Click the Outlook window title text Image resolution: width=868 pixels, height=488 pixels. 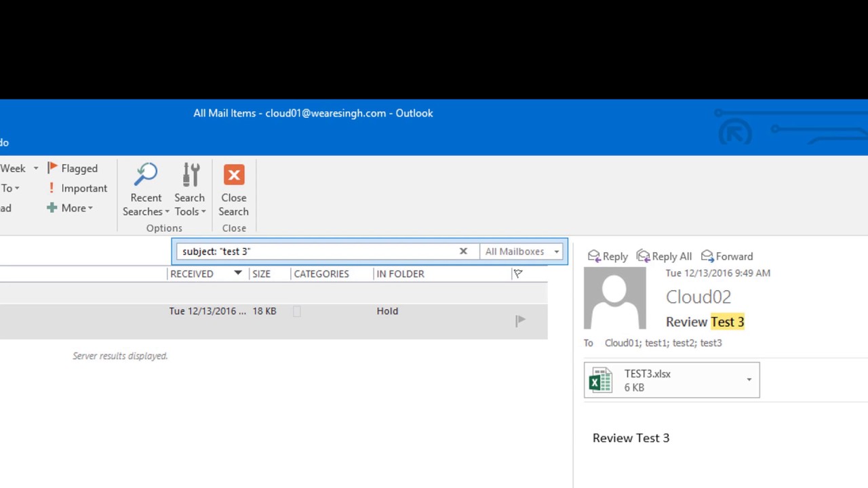[313, 113]
